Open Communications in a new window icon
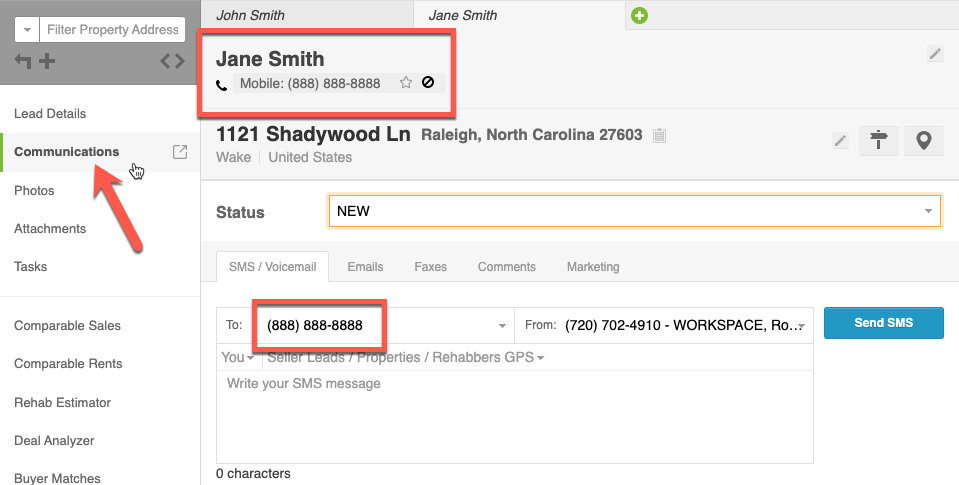 click(180, 152)
